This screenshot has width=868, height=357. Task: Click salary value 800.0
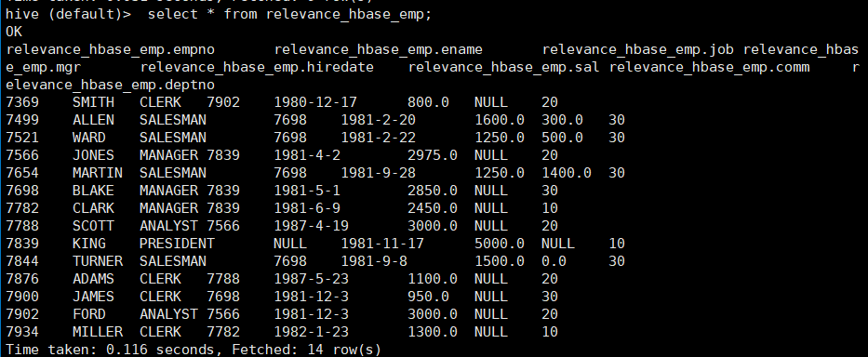pos(429,102)
